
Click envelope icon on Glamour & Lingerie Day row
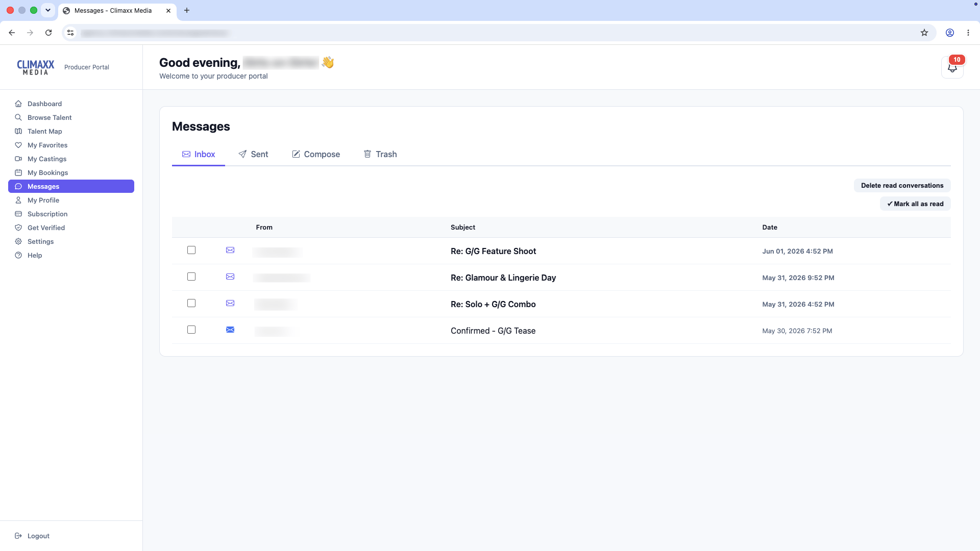[x=230, y=277]
